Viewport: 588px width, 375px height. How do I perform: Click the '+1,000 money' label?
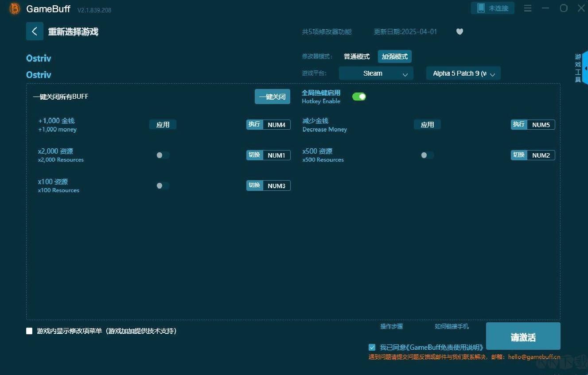coord(58,130)
